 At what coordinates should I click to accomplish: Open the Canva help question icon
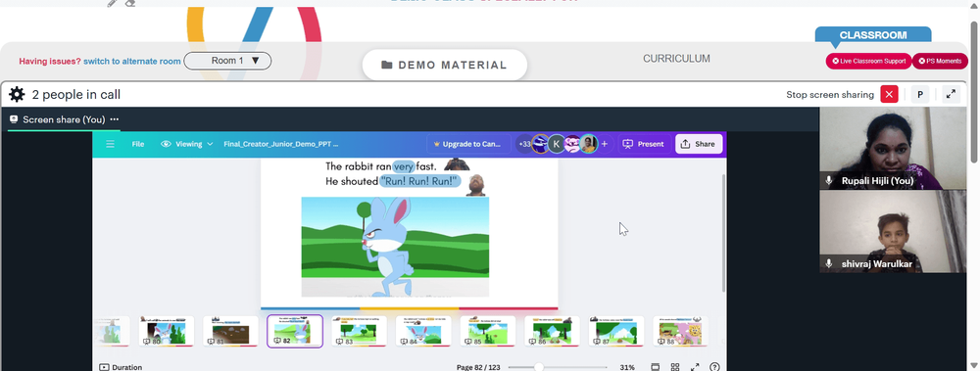click(x=715, y=367)
